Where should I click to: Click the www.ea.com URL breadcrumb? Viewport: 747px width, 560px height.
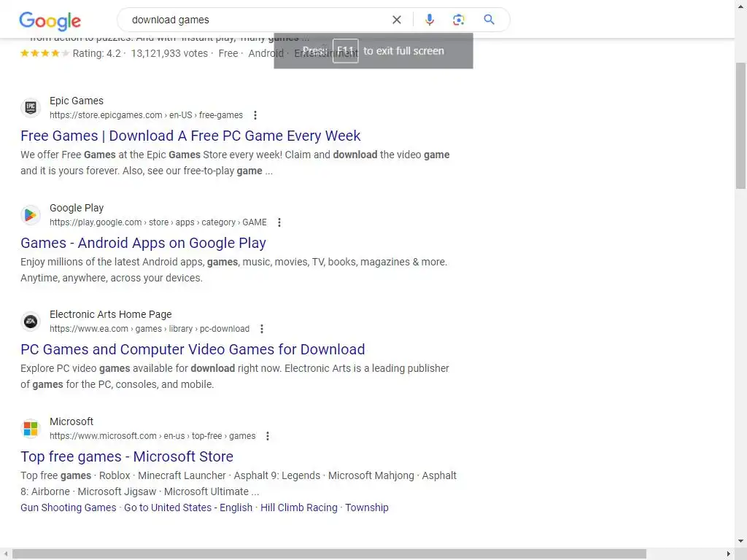coord(150,329)
